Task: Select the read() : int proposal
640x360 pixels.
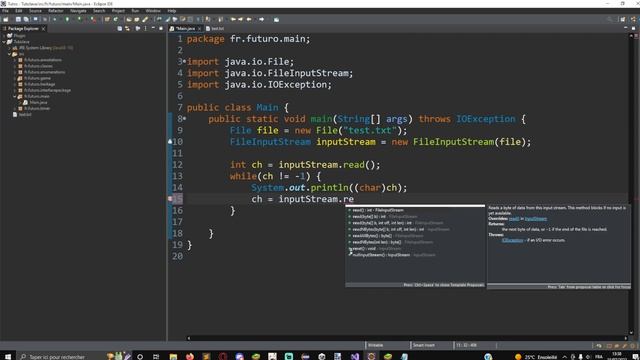Action: pyautogui.click(x=415, y=210)
